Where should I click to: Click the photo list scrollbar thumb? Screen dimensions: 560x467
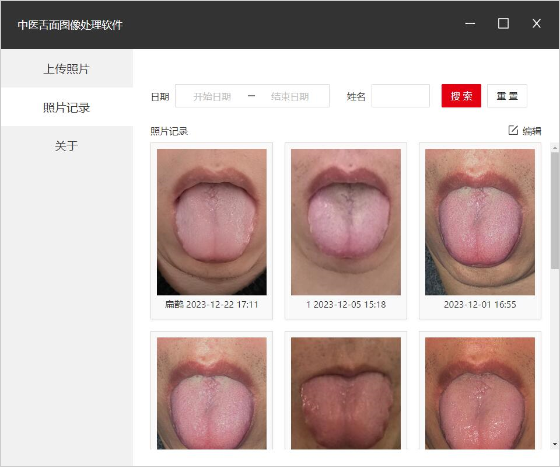(555, 211)
